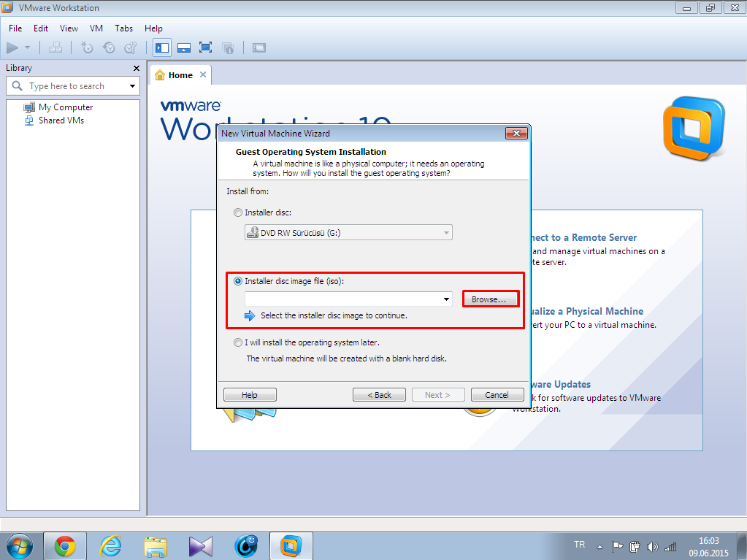This screenshot has height=560, width=747.
Task: Expand the ISO image path dropdown
Action: [446, 299]
